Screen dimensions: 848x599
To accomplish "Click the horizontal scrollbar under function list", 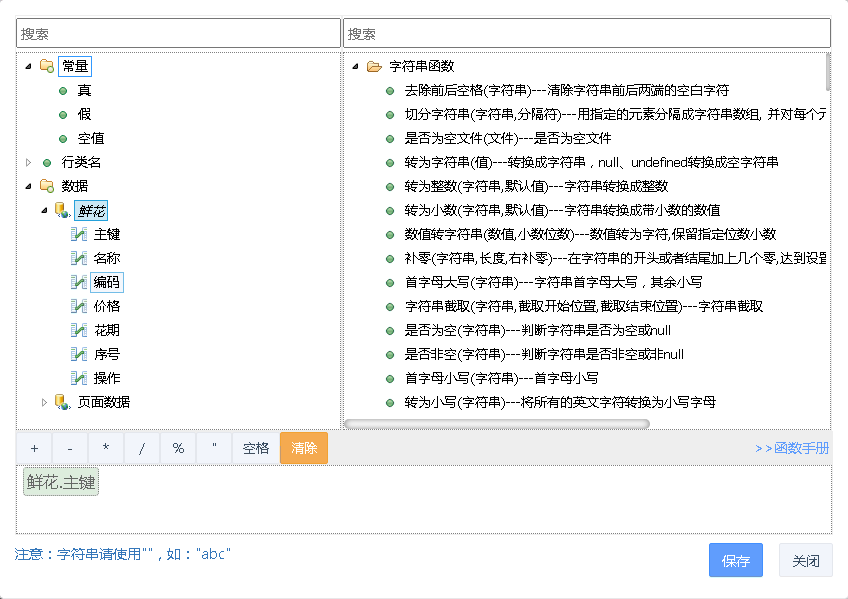I will click(497, 424).
